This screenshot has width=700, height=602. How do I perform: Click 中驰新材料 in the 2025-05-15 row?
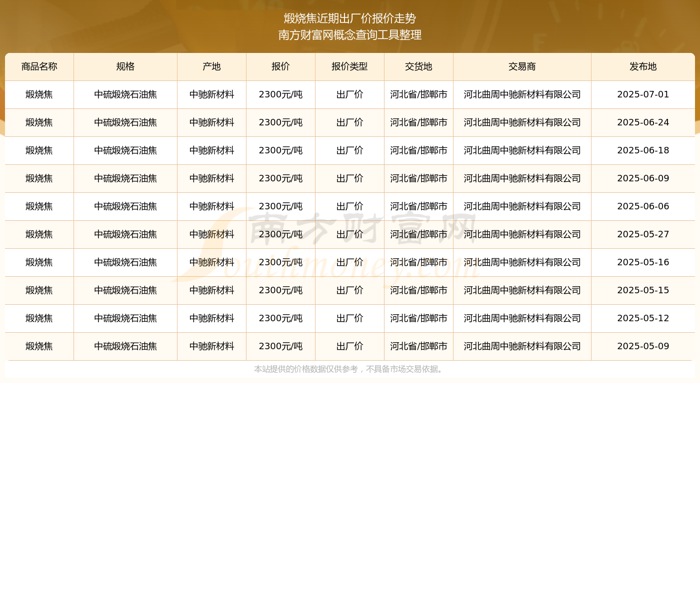212,290
